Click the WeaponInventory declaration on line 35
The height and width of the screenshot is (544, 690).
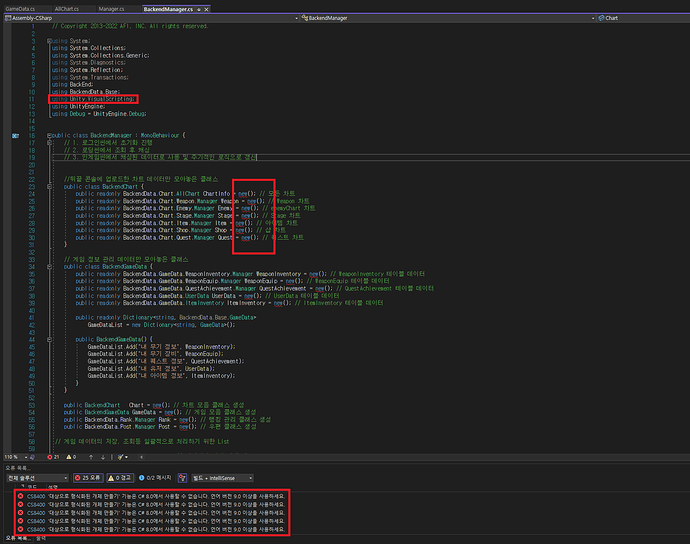250,274
